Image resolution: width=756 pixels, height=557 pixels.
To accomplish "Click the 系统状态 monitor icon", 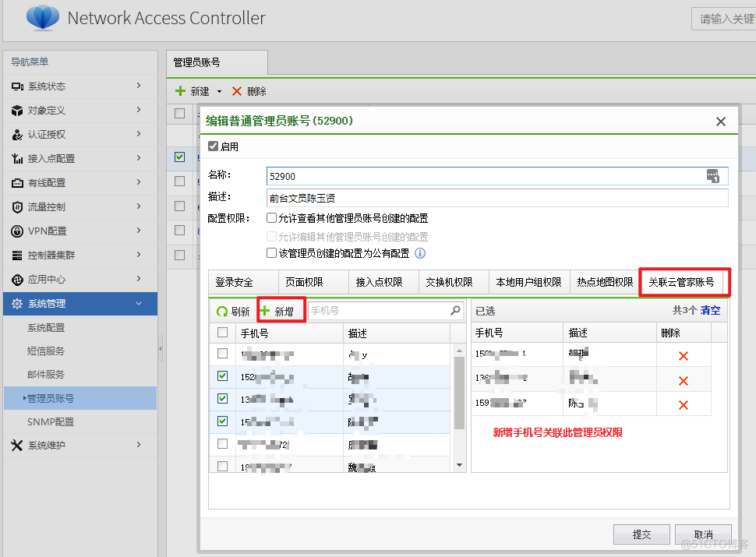I will pos(17,86).
